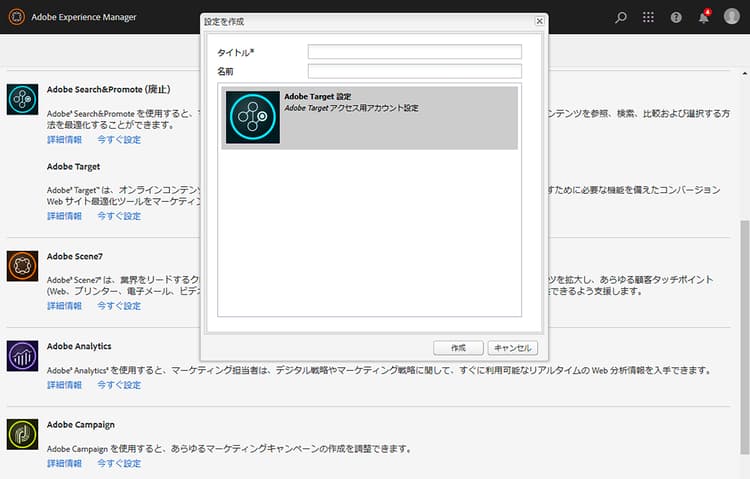Open the solutions grid switcher icon

[648, 17]
